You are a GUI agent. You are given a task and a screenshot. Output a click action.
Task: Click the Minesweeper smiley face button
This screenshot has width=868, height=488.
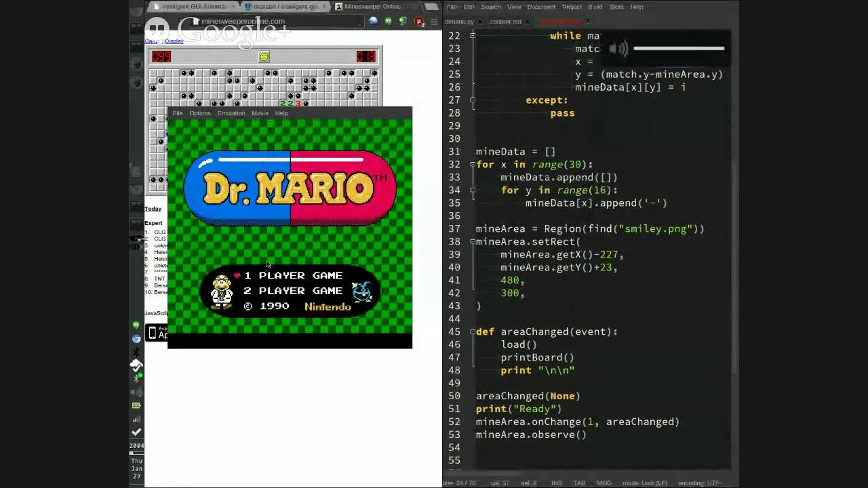(x=264, y=57)
